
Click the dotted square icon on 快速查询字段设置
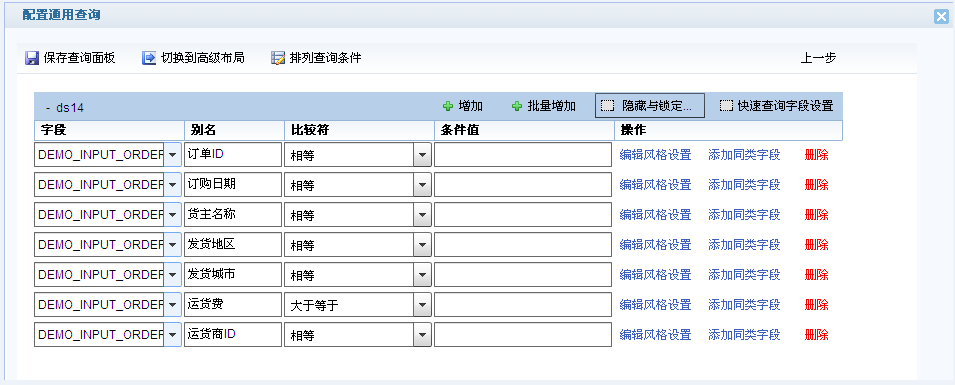pos(725,106)
